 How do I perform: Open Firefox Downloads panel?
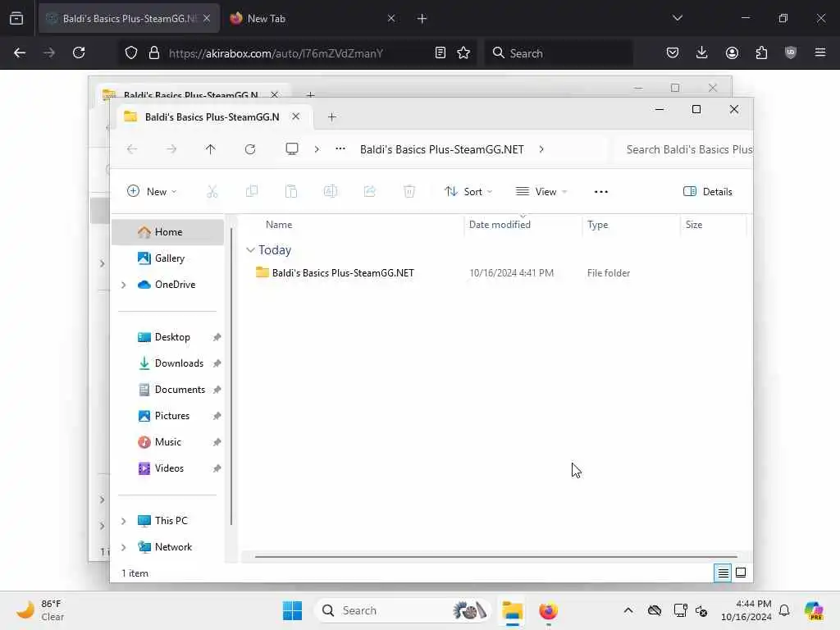702,52
